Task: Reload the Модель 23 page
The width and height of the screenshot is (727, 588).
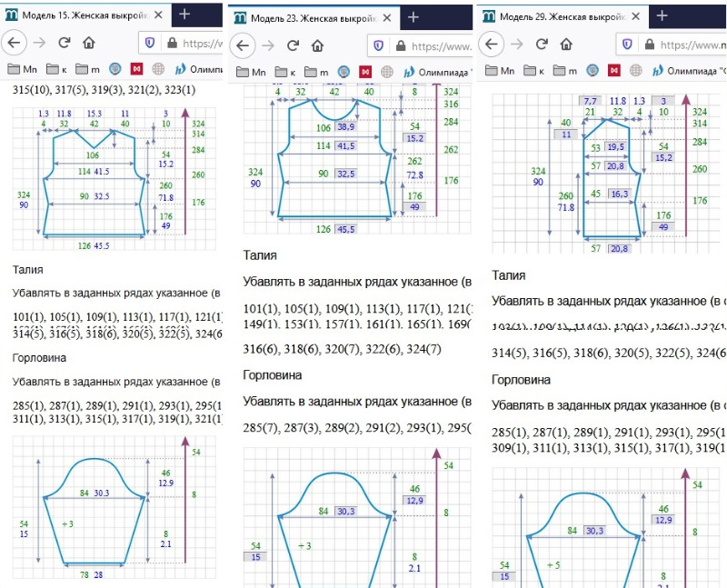Action: click(290, 45)
